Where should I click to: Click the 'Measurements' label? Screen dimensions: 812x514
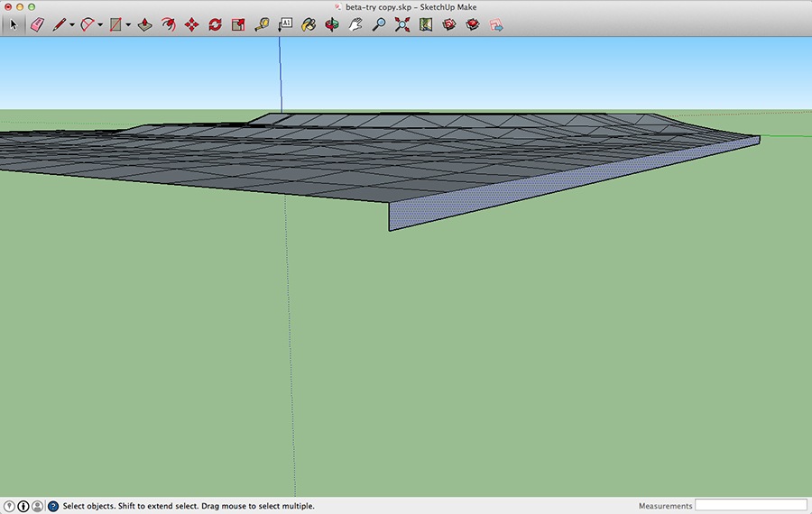[x=665, y=506]
